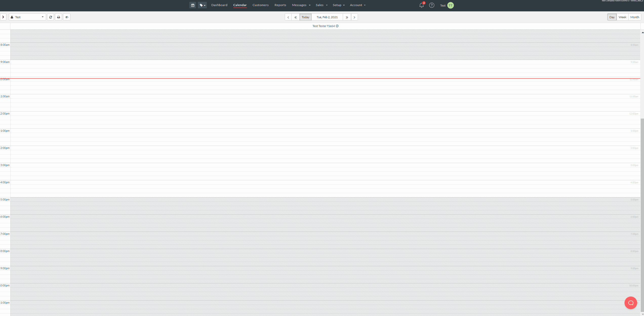The width and height of the screenshot is (644, 316).
Task: Click the Today button
Action: pyautogui.click(x=306, y=17)
